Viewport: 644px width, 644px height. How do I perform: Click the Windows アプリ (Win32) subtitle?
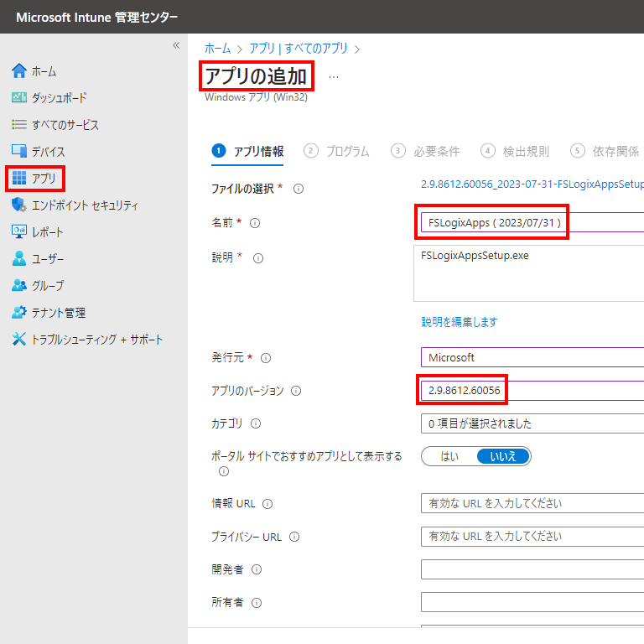pyautogui.click(x=256, y=97)
